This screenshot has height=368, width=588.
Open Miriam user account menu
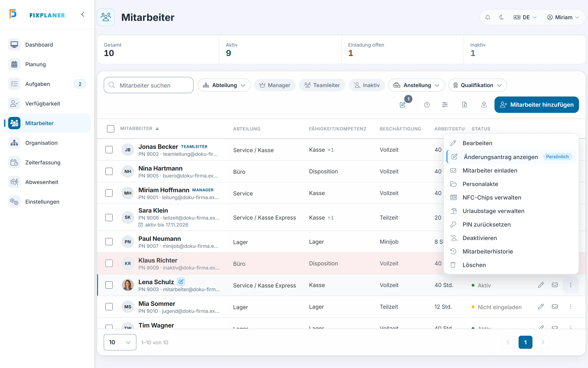pos(563,17)
